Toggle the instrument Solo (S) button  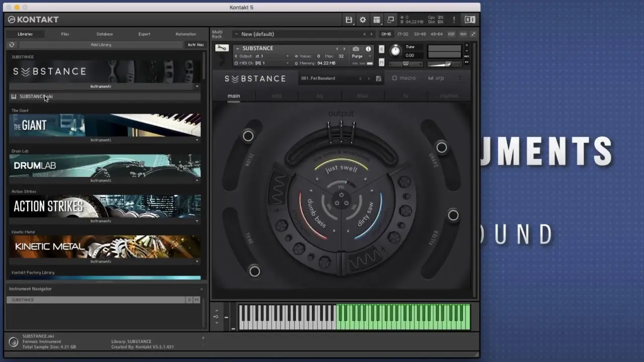coord(381,49)
